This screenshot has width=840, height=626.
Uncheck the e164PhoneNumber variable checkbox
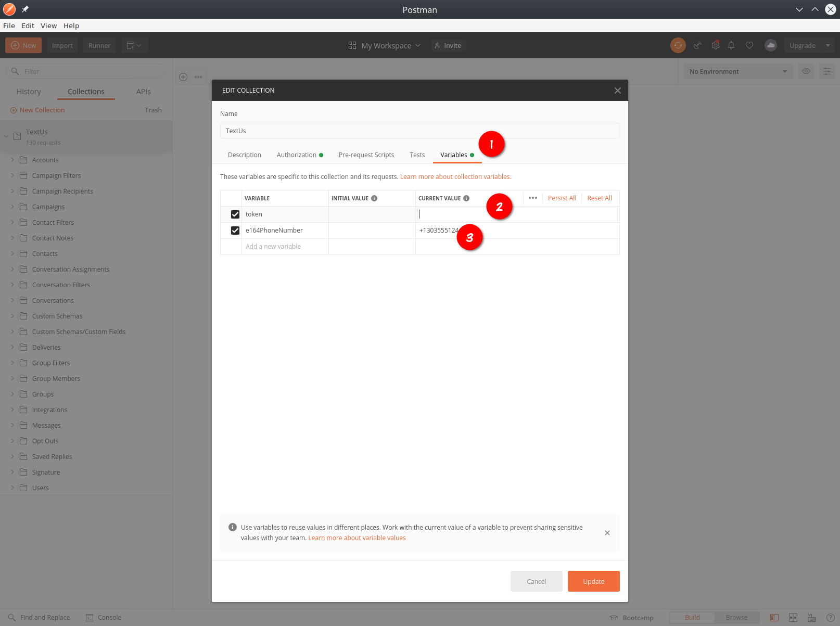pos(235,231)
